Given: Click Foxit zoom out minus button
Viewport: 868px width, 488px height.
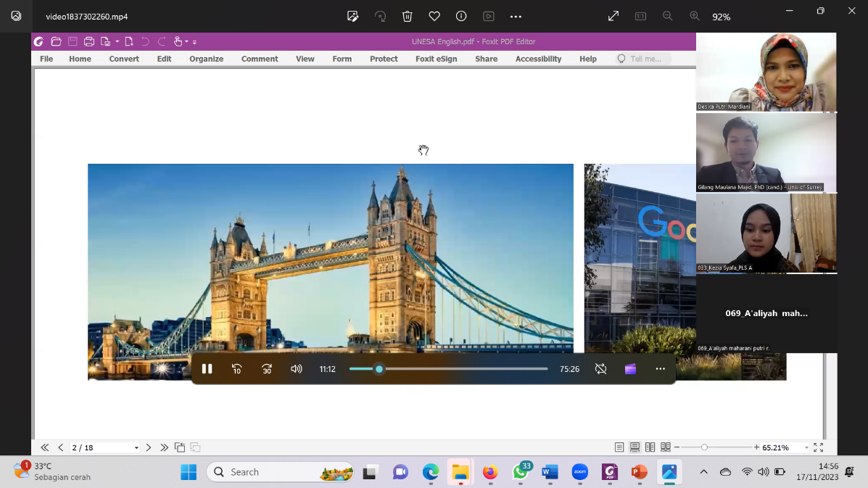Looking at the screenshot, I should pyautogui.click(x=677, y=447).
